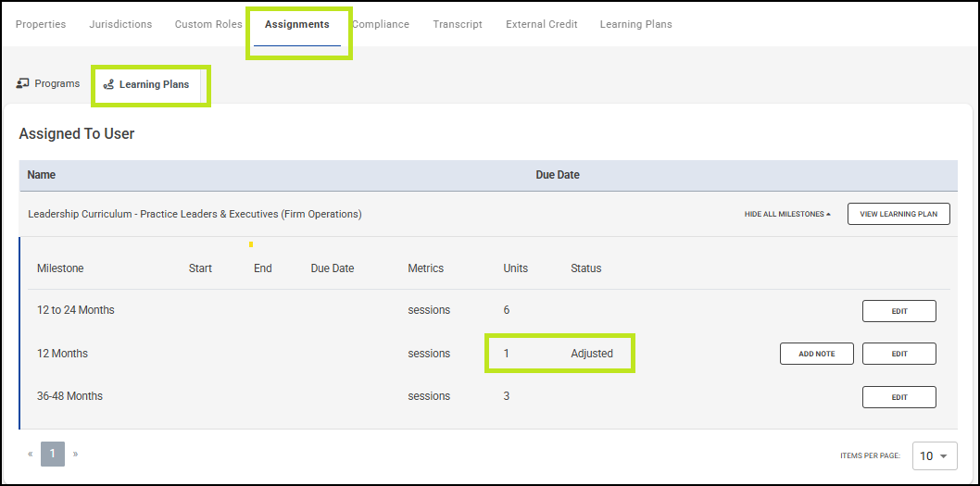980x486 pixels.
Task: Open the top Learning Plans tab
Action: (x=635, y=24)
